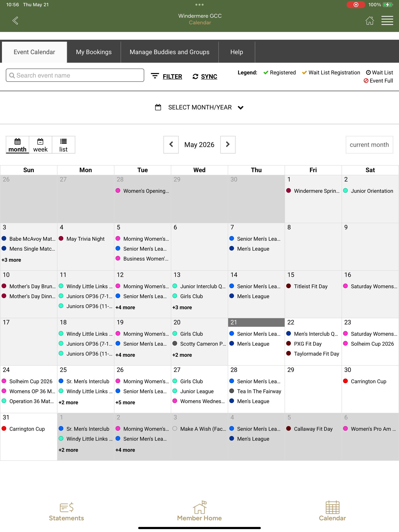Screen dimensions: 399x532
Task: Open Make A Wish event on June 3
Action: point(199,429)
